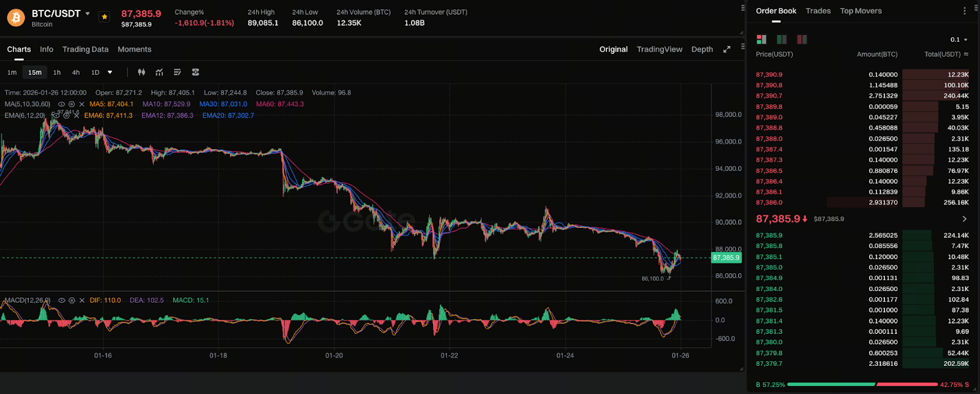Open EMA indicator settings icon
This screenshot has height=394, width=980.
click(66, 115)
